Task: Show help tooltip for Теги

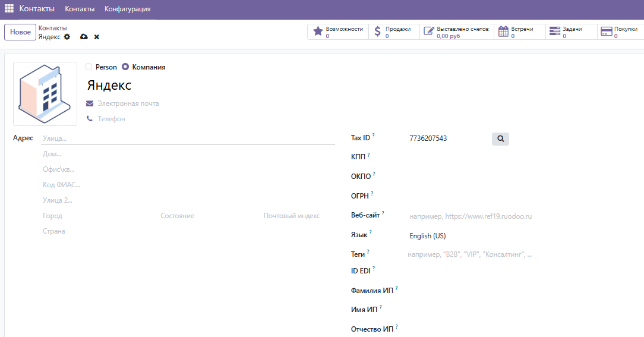Action: [x=368, y=252]
